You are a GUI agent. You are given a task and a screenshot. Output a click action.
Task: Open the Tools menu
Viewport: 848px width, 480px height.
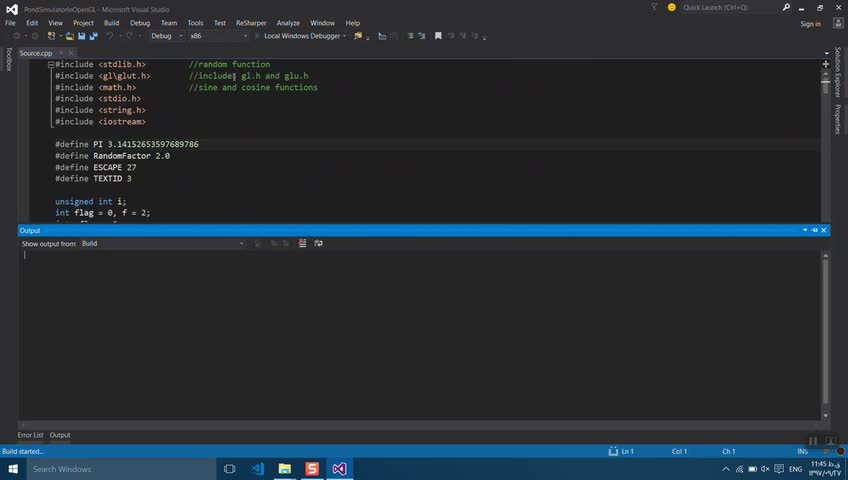pyautogui.click(x=195, y=23)
